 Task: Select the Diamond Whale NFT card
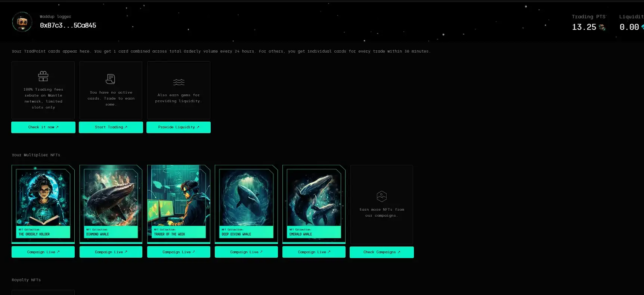[111, 203]
